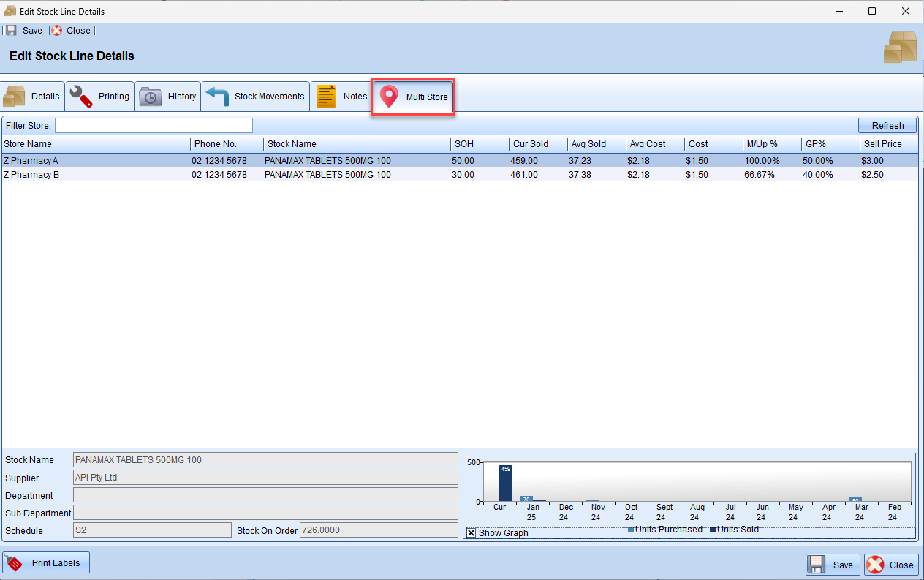
Task: Select the Z Pharmacy B row
Action: [460, 175]
